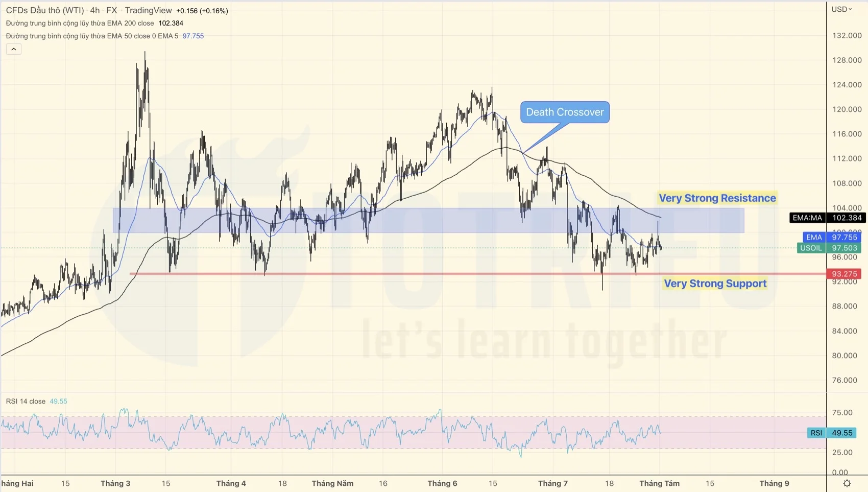Click the red 93.275 price label
The width and height of the screenshot is (868, 492).
coord(844,274)
